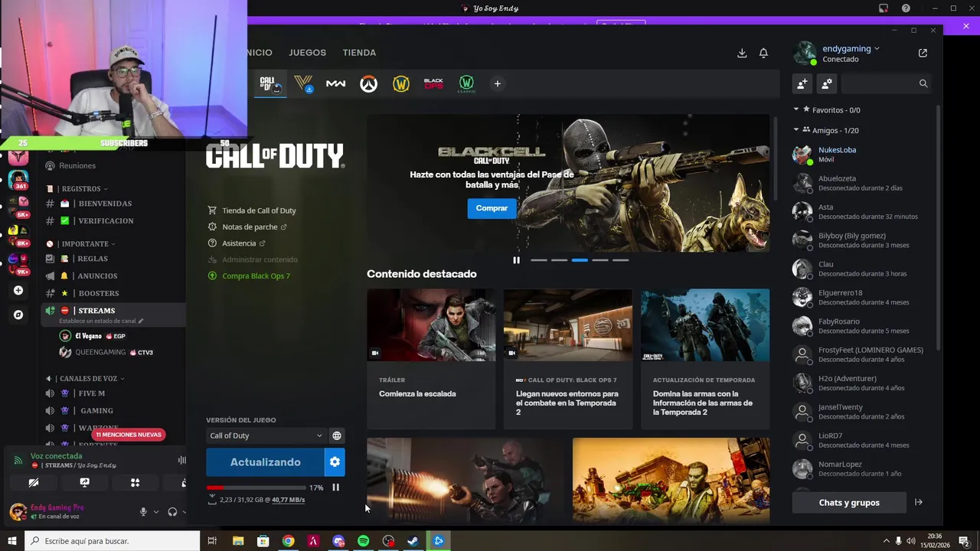Open the Black Ops game icon
This screenshot has width=980, height=551.
pyautogui.click(x=433, y=83)
